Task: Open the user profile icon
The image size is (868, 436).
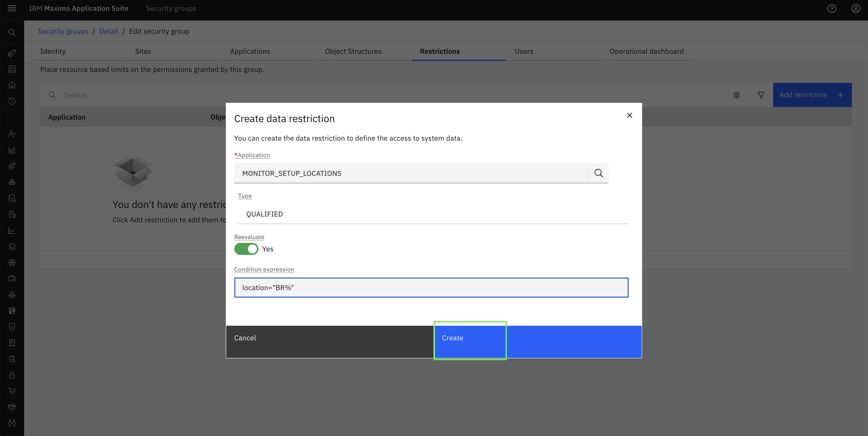Action: (x=855, y=9)
